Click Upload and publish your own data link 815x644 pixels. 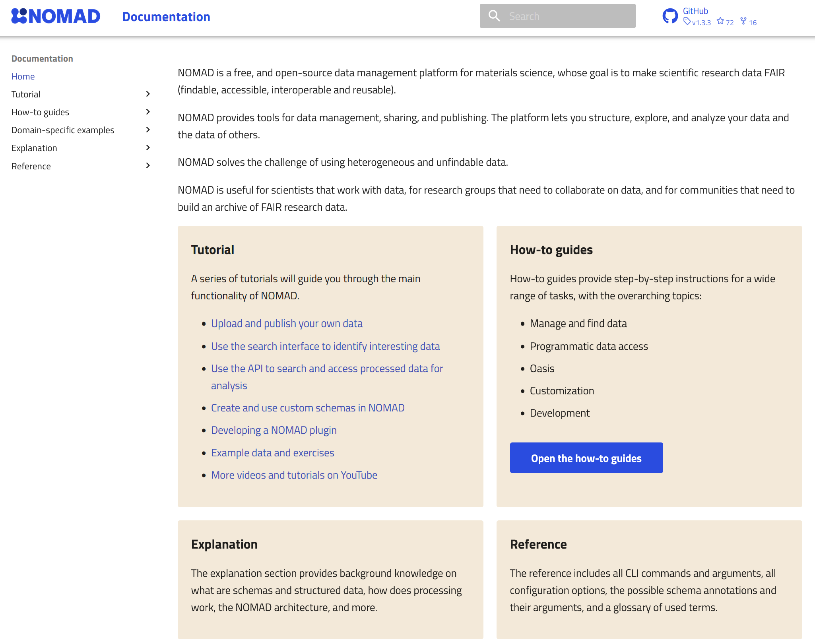pyautogui.click(x=287, y=323)
